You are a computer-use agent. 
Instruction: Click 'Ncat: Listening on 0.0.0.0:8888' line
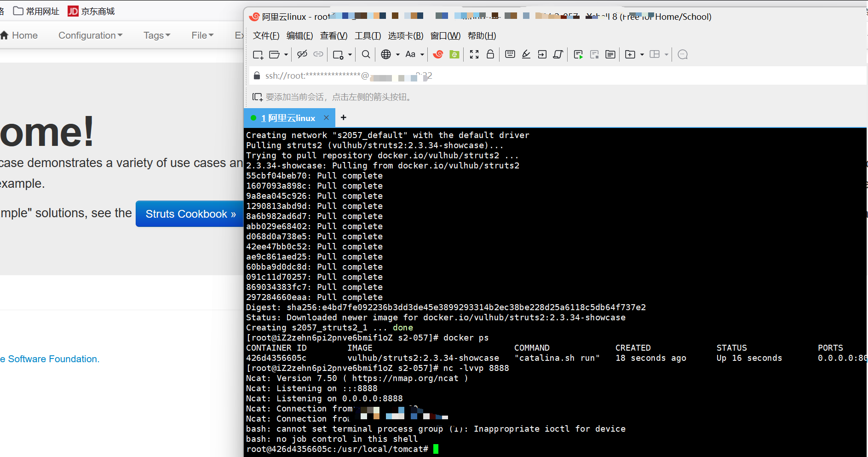click(324, 399)
